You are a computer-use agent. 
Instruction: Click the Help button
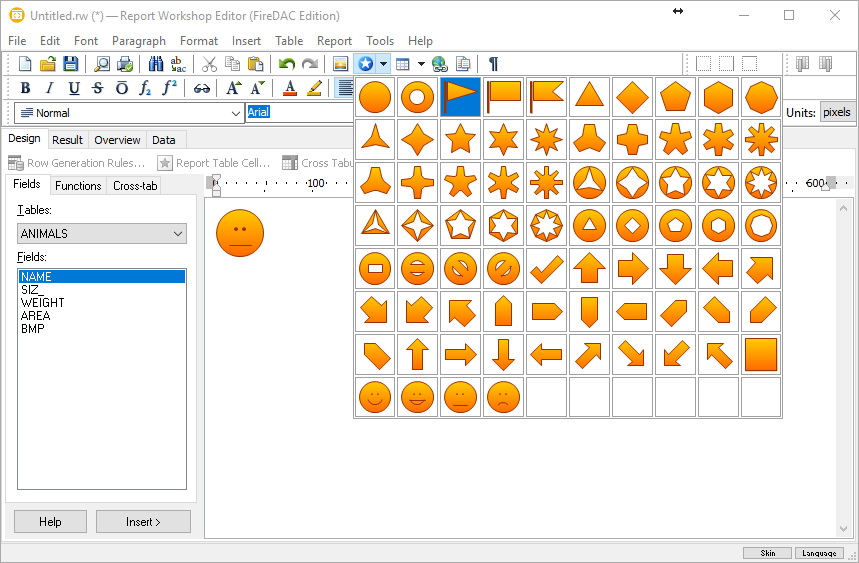pos(50,521)
